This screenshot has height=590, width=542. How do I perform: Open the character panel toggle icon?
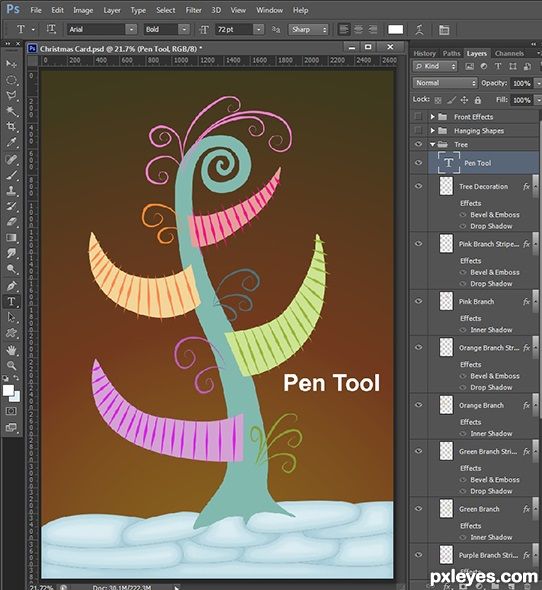pos(444,30)
